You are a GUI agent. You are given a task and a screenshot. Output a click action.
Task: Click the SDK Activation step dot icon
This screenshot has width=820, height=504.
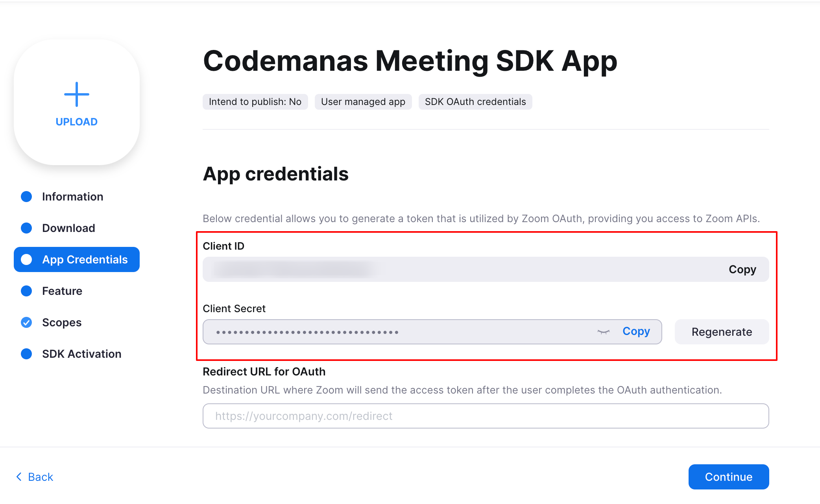click(x=26, y=354)
